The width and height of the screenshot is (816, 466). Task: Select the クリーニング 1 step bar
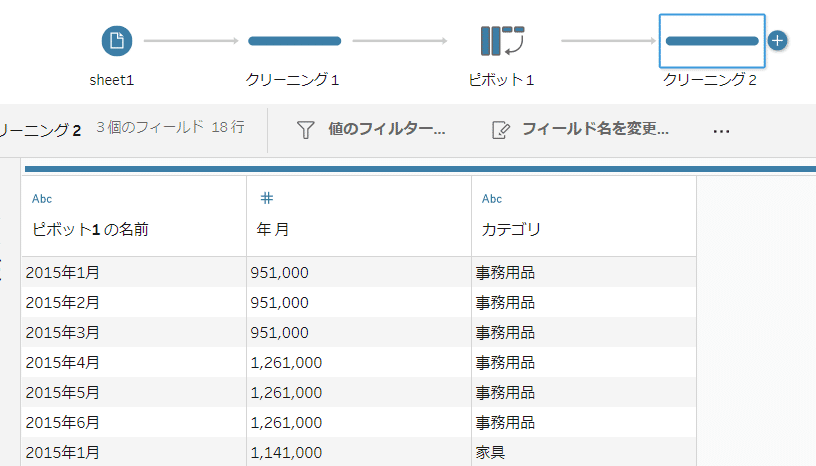coord(295,41)
